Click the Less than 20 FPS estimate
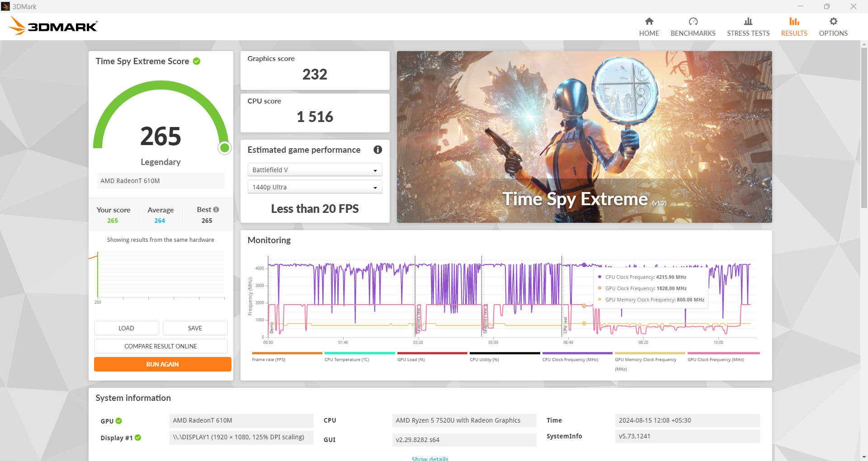This screenshot has height=461, width=868. tap(315, 209)
